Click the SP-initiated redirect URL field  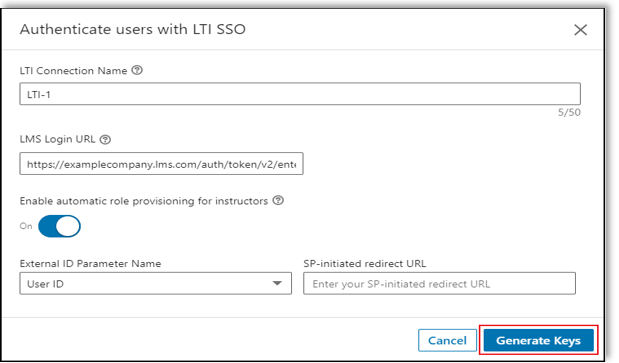pos(439,283)
